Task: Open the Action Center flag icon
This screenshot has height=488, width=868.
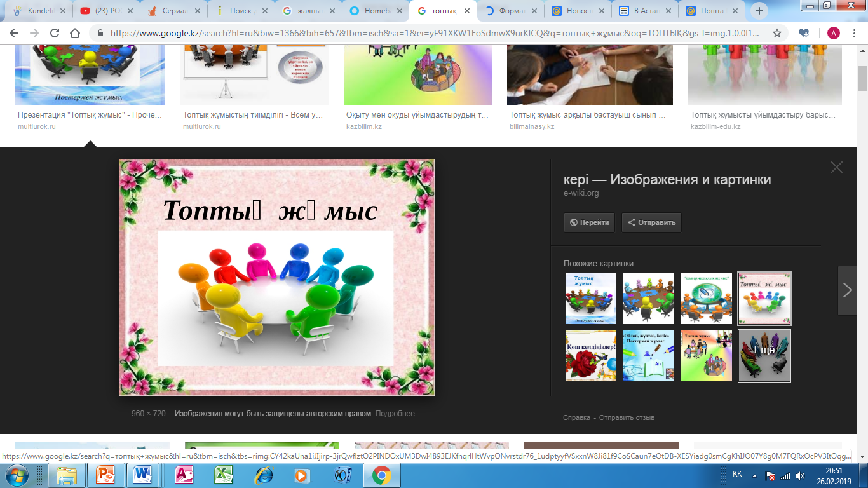Action: click(x=770, y=475)
